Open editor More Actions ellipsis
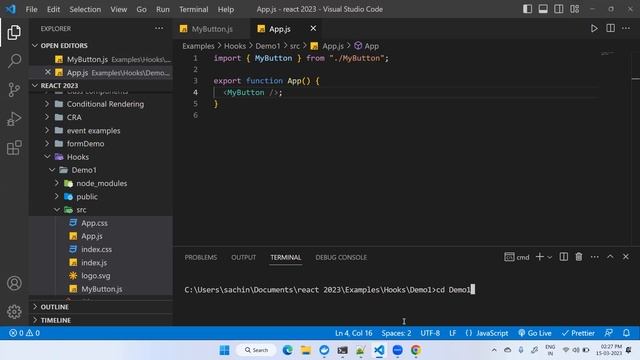The width and height of the screenshot is (640, 360). pyautogui.click(x=626, y=29)
